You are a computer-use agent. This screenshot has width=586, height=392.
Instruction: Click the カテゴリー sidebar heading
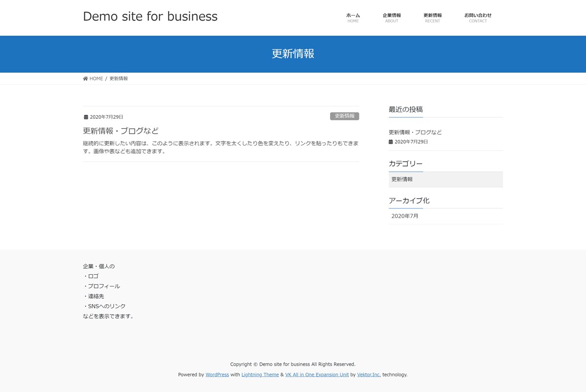[x=406, y=164]
